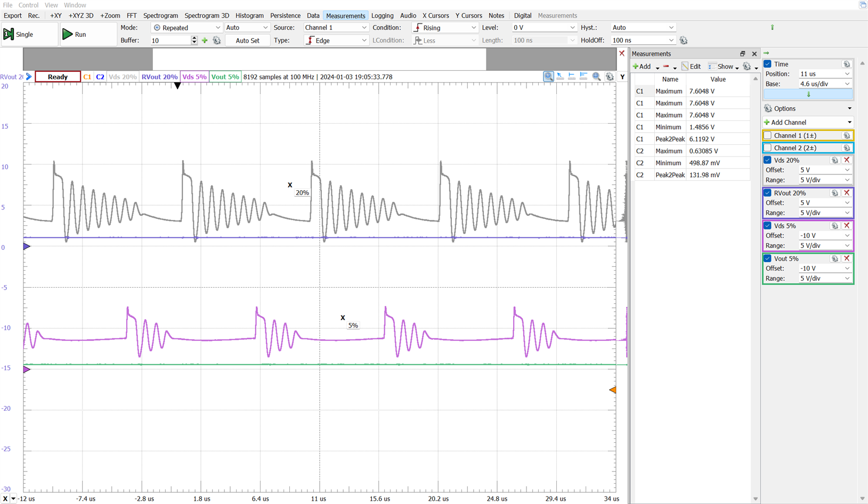The width and height of the screenshot is (868, 504).
Task: Open RVout 20% channel gear settings
Action: click(835, 193)
